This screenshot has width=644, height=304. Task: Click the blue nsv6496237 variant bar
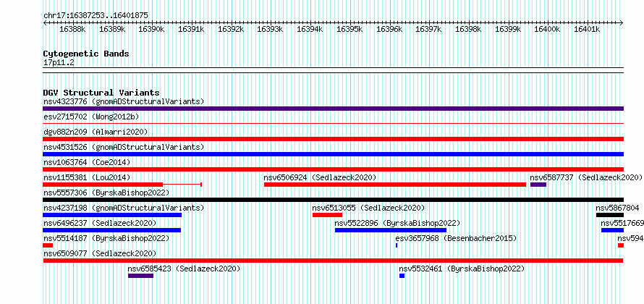[111, 230]
